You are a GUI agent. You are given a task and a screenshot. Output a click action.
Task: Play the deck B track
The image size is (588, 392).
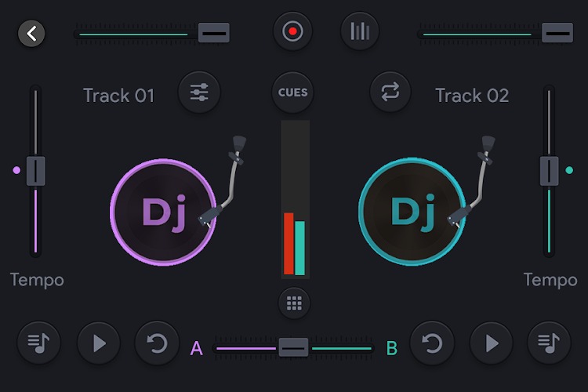(491, 343)
